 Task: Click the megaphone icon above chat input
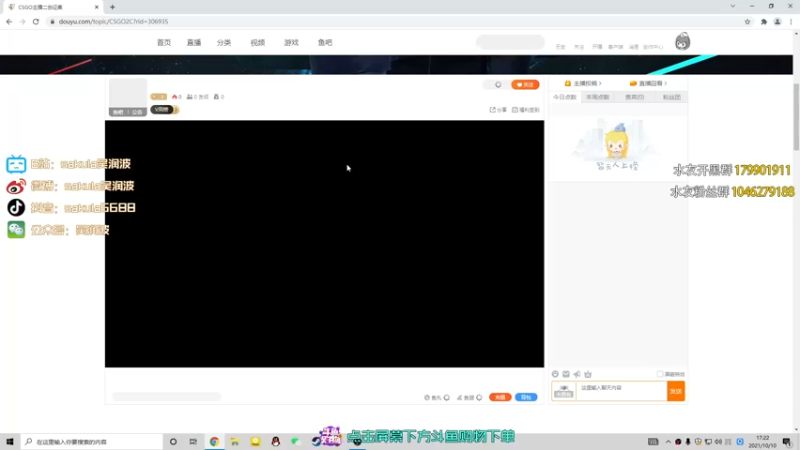[x=577, y=374]
